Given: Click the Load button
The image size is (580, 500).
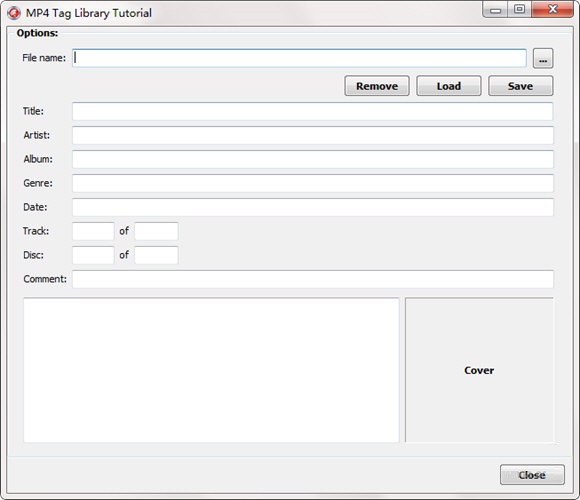Looking at the screenshot, I should (x=449, y=86).
